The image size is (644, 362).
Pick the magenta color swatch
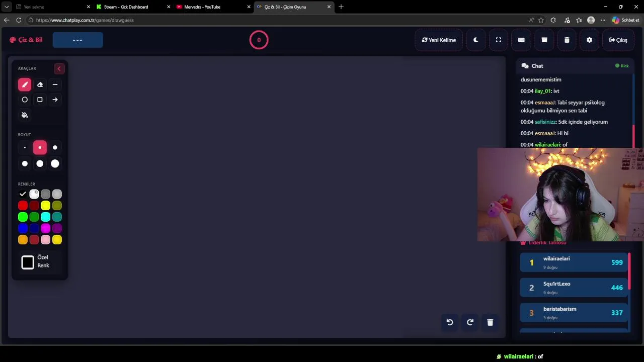pos(46,228)
